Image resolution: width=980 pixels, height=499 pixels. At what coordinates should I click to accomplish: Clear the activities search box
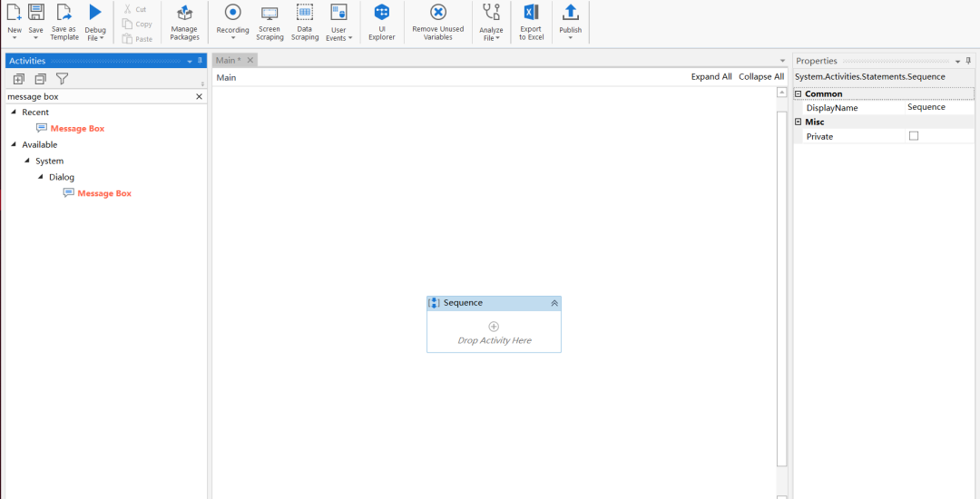tap(200, 97)
